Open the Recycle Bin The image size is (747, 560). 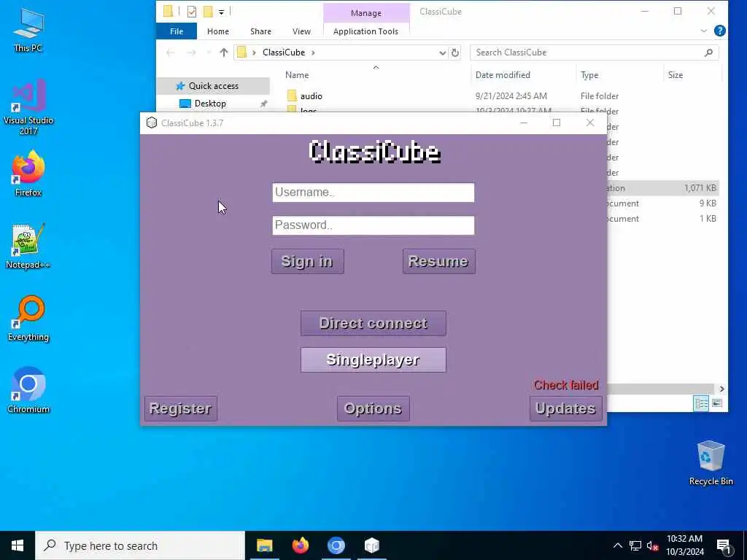coord(711,462)
